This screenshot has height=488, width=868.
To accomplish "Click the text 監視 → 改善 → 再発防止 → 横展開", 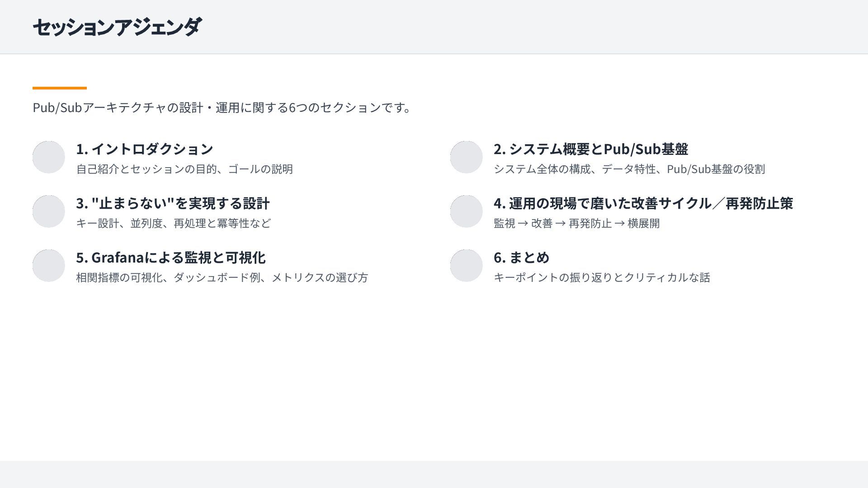I will coord(576,223).
